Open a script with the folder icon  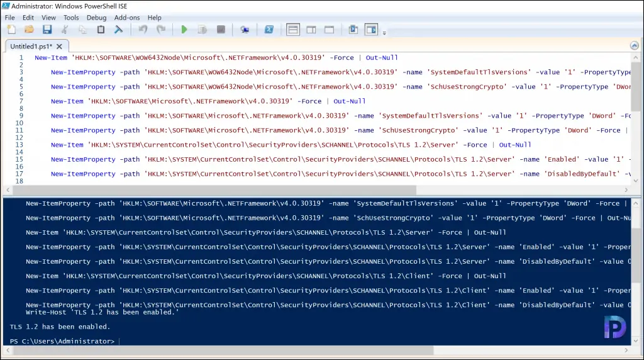coord(29,30)
